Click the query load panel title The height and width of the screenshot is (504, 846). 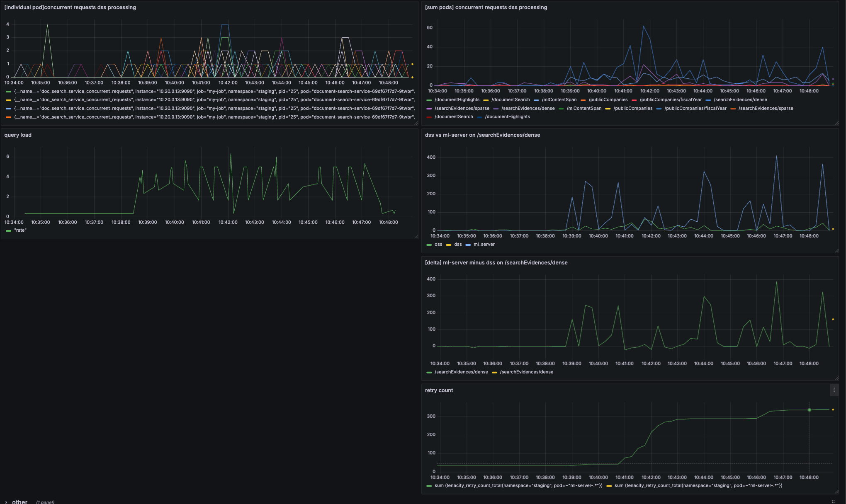(x=18, y=135)
